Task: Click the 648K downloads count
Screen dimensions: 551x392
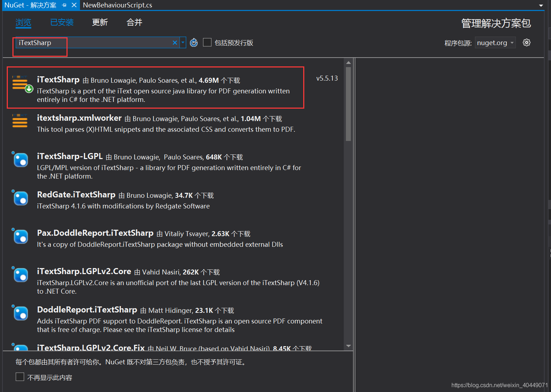Action: click(x=214, y=157)
